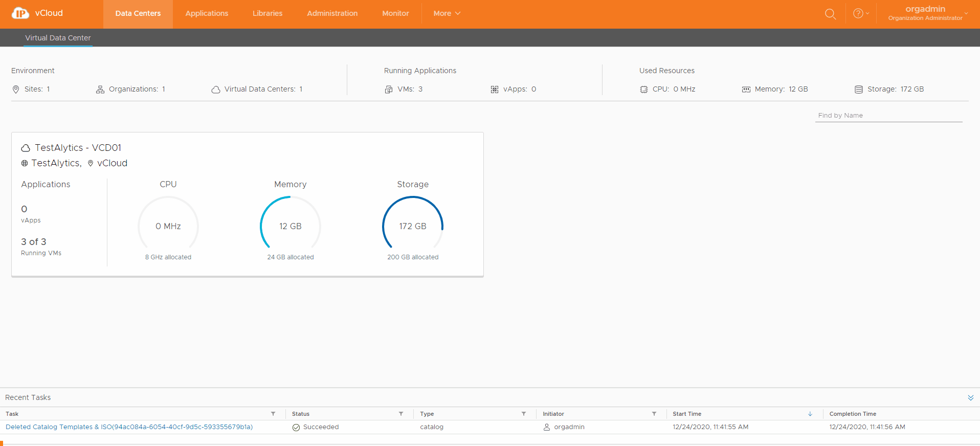Click the Find by Name field
This screenshot has width=980, height=446.
pyautogui.click(x=888, y=116)
